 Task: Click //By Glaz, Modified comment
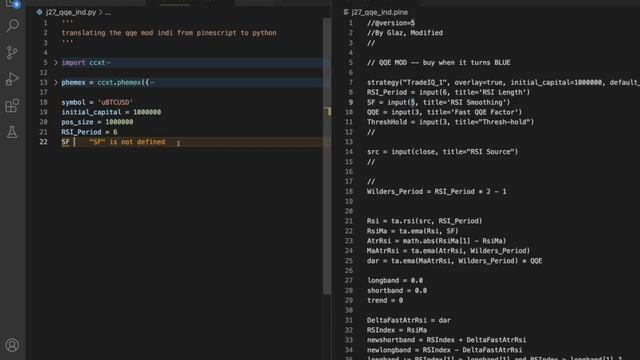[x=405, y=33]
